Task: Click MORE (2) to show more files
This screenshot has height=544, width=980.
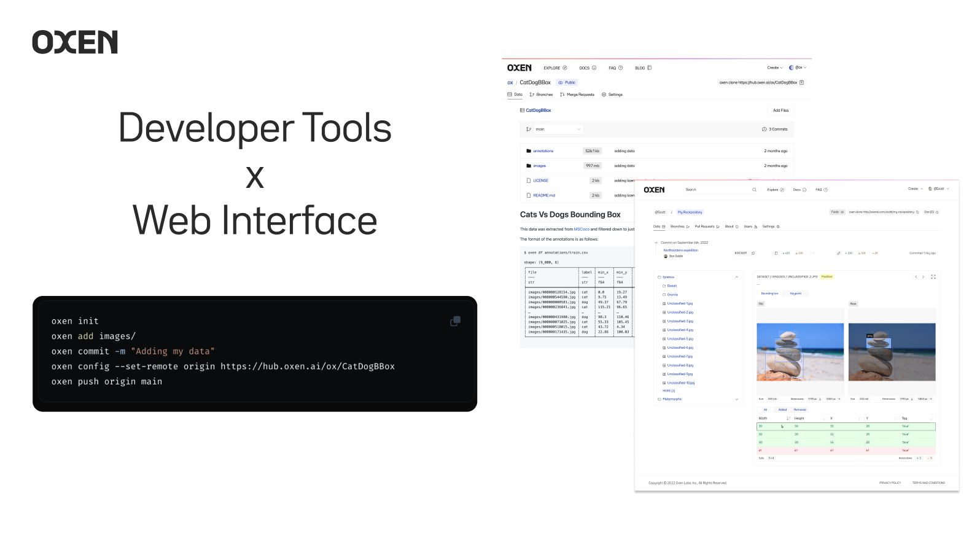Action: coord(669,391)
